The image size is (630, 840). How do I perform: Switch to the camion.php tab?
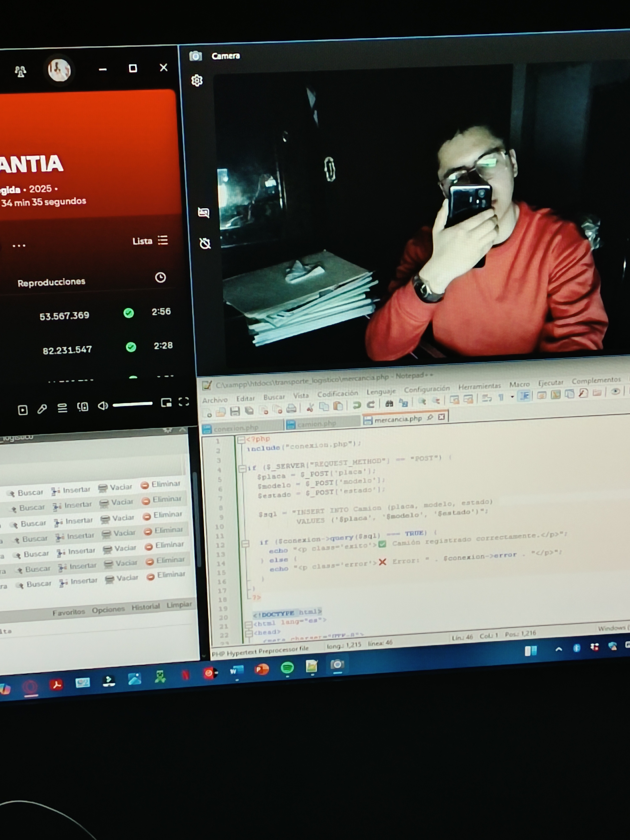[x=323, y=423]
